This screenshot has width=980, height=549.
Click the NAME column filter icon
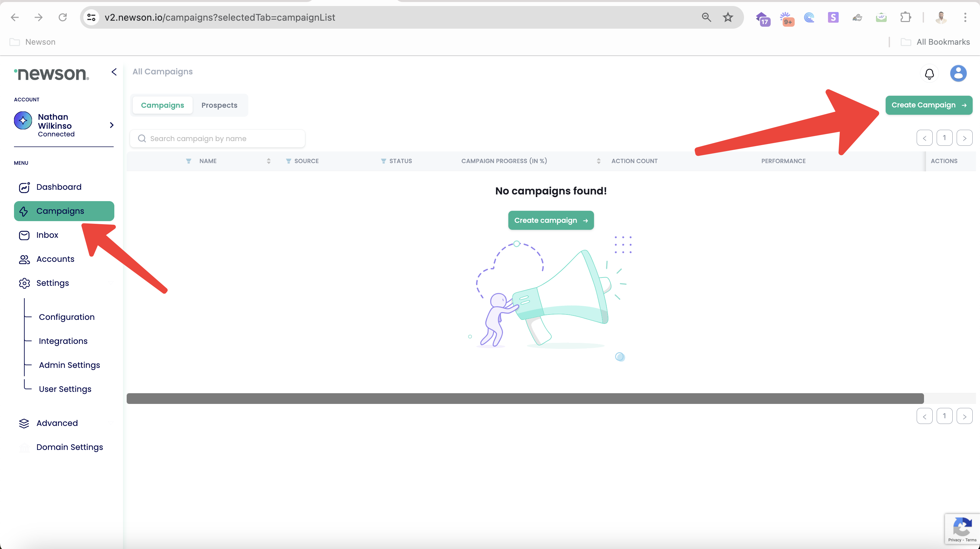(x=188, y=161)
